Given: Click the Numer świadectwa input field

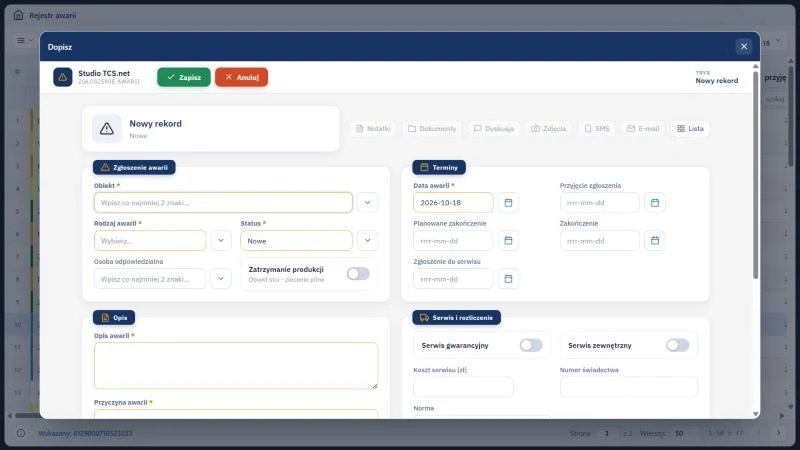Looking at the screenshot, I should coord(629,387).
